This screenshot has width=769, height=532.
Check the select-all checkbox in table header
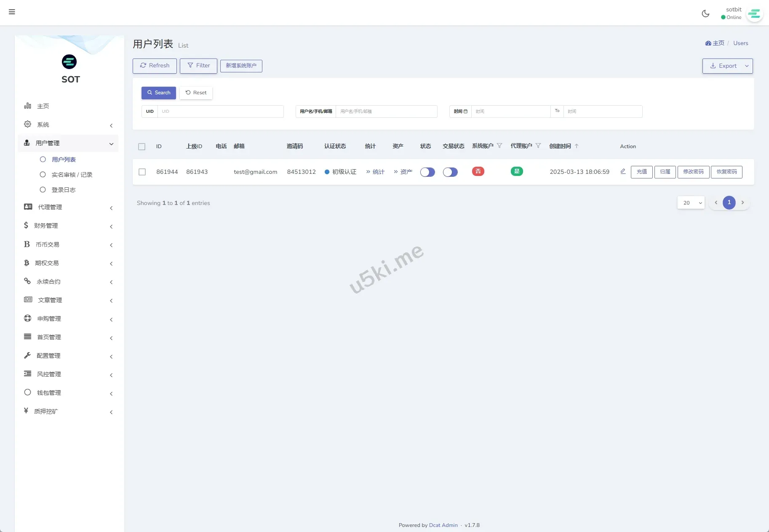point(142,146)
